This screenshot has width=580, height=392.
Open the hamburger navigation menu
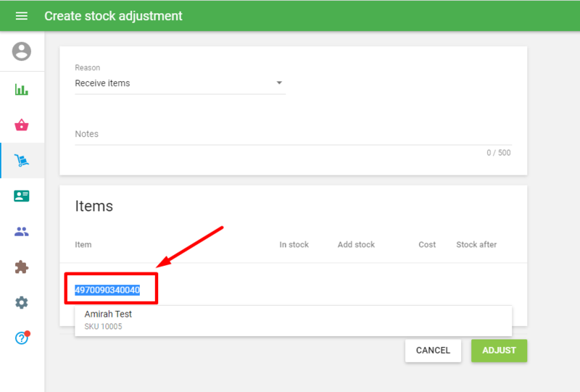coord(22,16)
